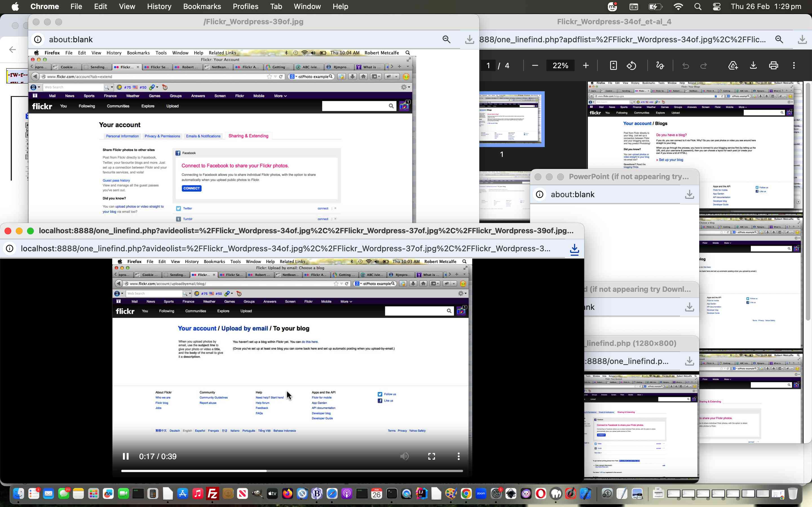Zoom in on the PDF with the plus button
Screen dimensions: 812x507
point(586,65)
